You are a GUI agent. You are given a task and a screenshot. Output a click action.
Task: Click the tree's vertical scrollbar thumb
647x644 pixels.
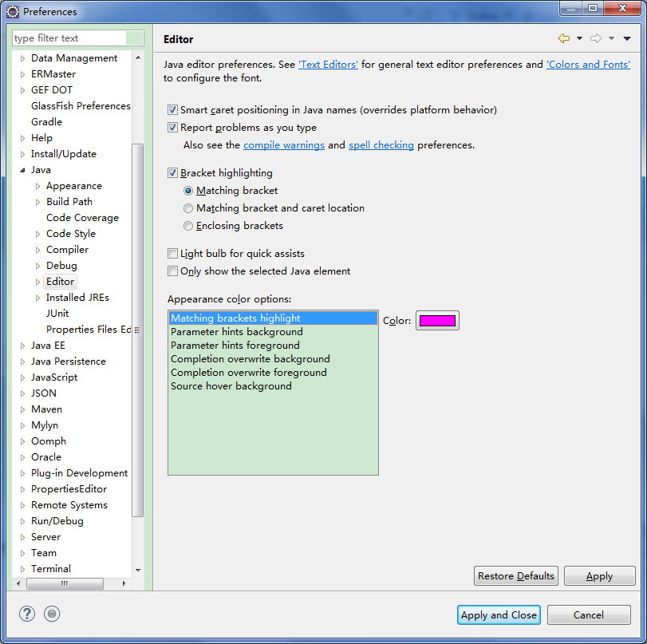[x=138, y=330]
